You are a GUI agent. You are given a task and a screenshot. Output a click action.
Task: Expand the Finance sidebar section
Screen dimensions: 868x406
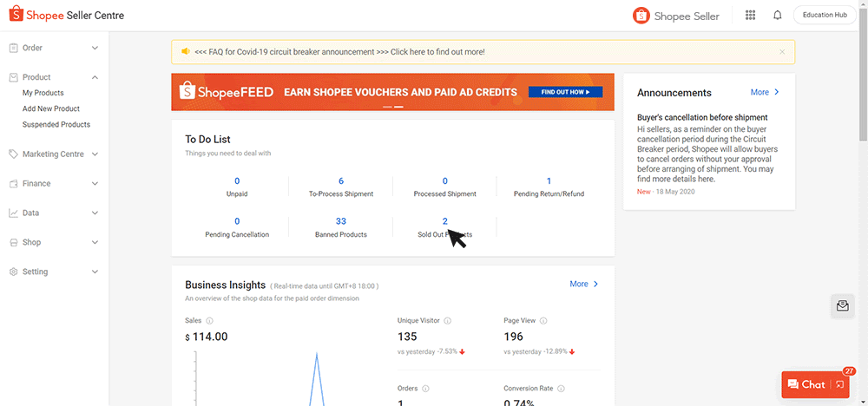(x=54, y=184)
